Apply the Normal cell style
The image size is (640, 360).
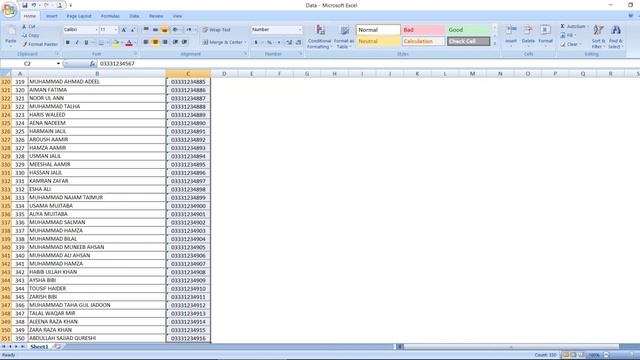pos(378,30)
